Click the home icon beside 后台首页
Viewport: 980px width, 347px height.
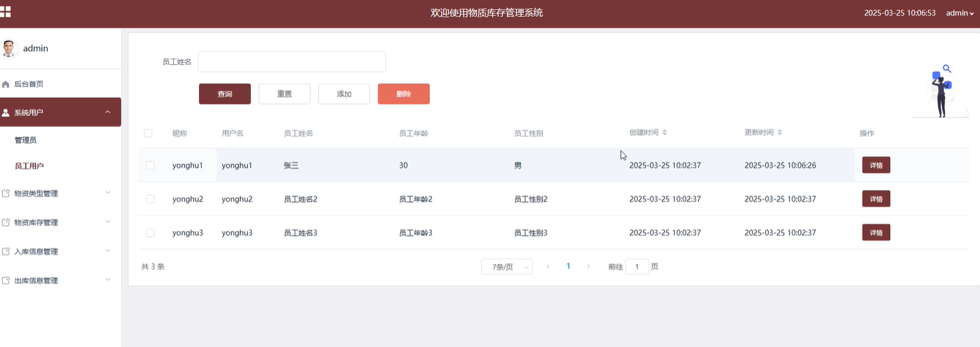(6, 84)
